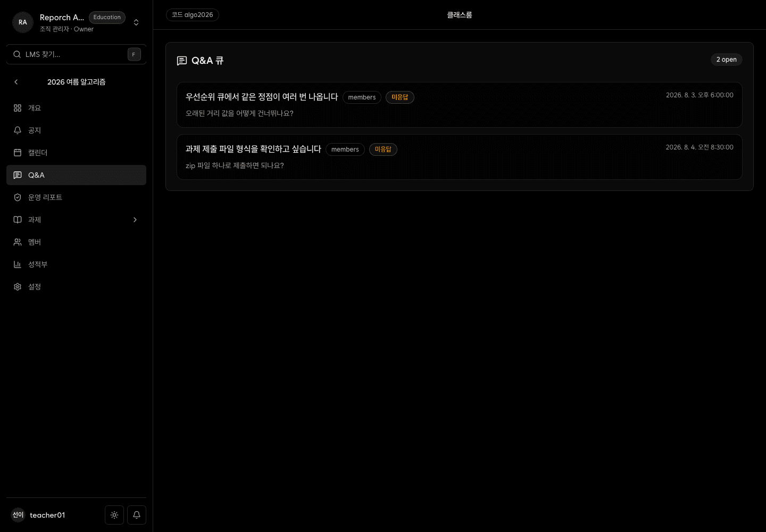
Task: Open the 운영 리포트 menu item
Action: [x=76, y=197]
